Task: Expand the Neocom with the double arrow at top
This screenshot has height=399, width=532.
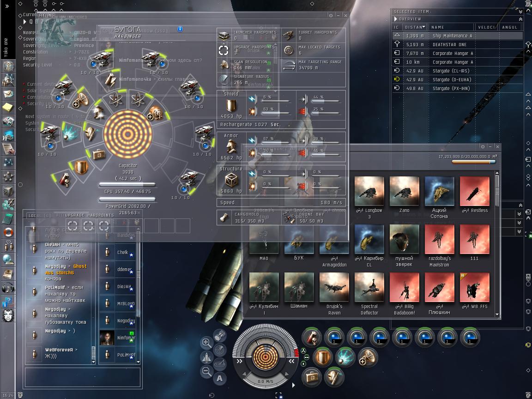Action: pos(7,6)
